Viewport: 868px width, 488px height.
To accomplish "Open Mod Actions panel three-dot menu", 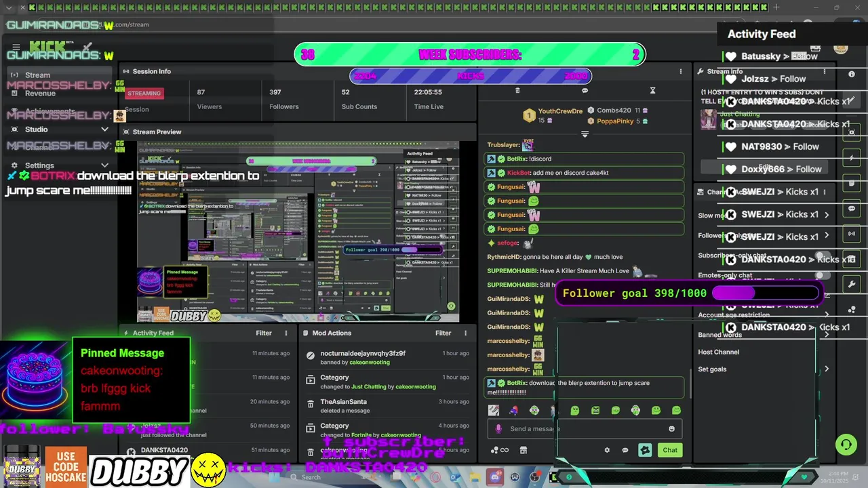I will pyautogui.click(x=465, y=333).
